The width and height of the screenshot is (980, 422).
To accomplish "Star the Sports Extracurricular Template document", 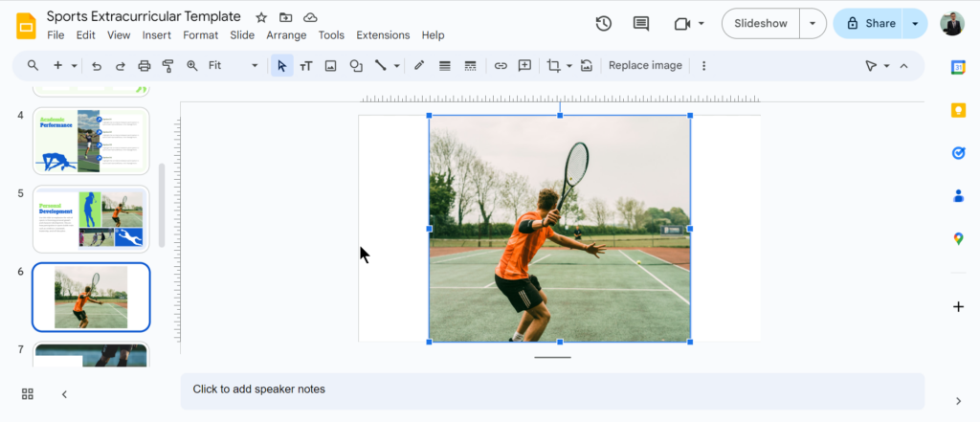I will coord(261,17).
